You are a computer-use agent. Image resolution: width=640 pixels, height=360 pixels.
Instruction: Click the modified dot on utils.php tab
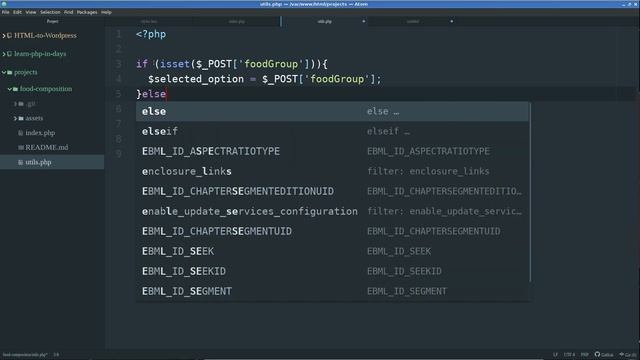coord(364,21)
